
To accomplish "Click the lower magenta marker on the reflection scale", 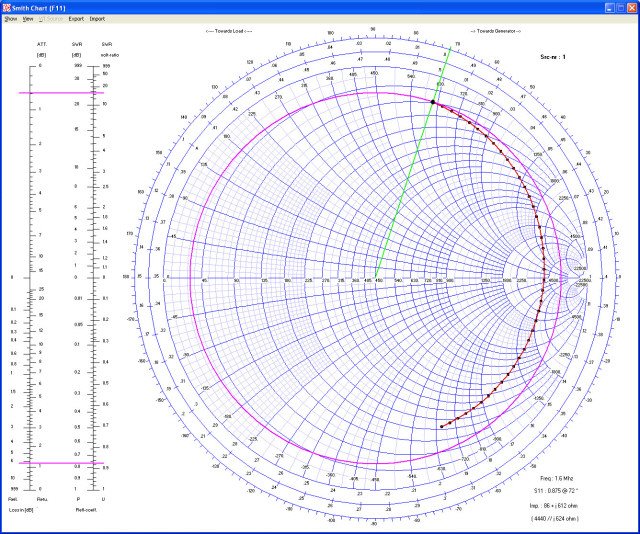I will click(61, 463).
